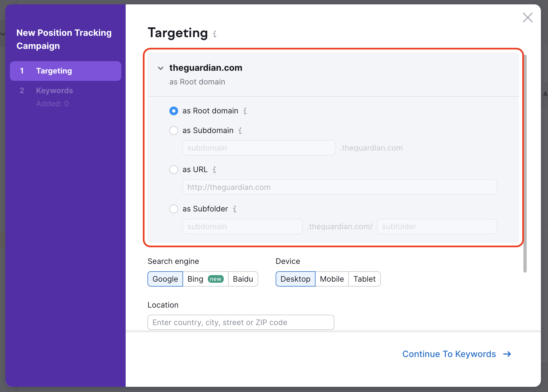The width and height of the screenshot is (548, 392).
Task: Click the arrow icon after Continue To Keywords
Action: point(507,354)
